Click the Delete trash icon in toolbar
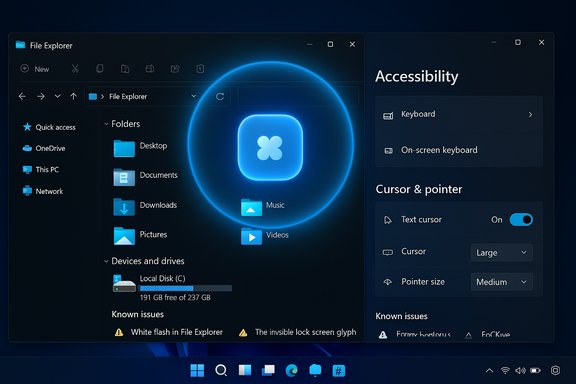The image size is (576, 384). tap(200, 69)
